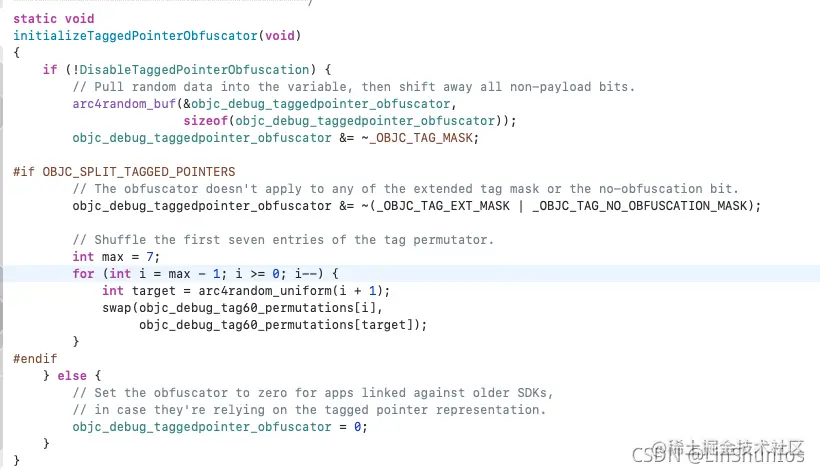Select the DisableTaggedPointerObfuscation identifier
Screen dimensions: 820x473
click(x=195, y=70)
